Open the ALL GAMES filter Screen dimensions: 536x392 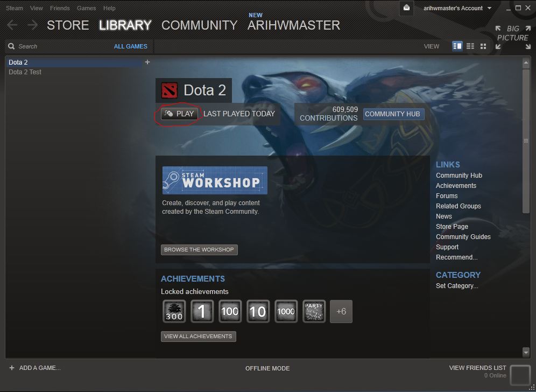tap(130, 46)
